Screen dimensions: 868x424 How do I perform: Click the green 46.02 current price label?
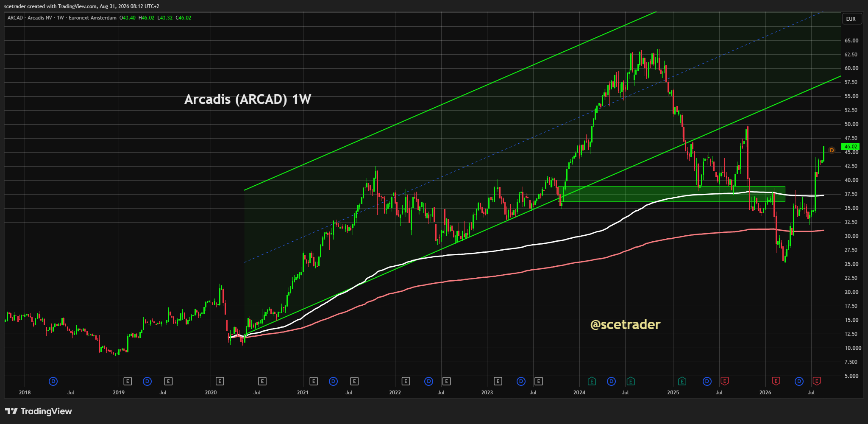click(x=850, y=147)
